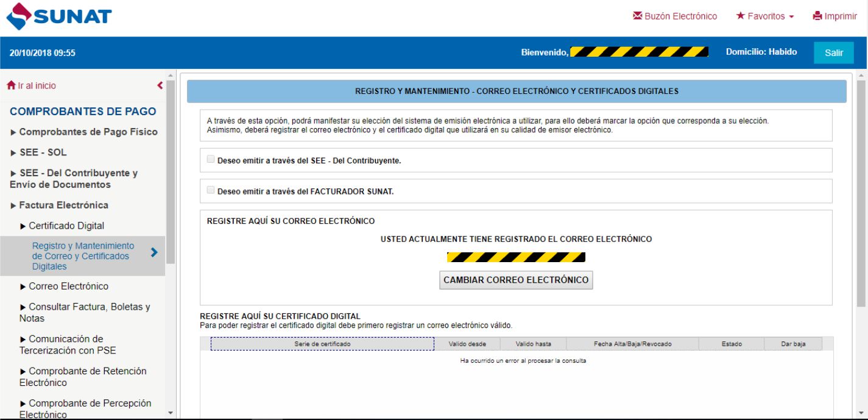The width and height of the screenshot is (868, 420).
Task: Expand Comprobante de Percepción Electrónico
Action: point(85,408)
